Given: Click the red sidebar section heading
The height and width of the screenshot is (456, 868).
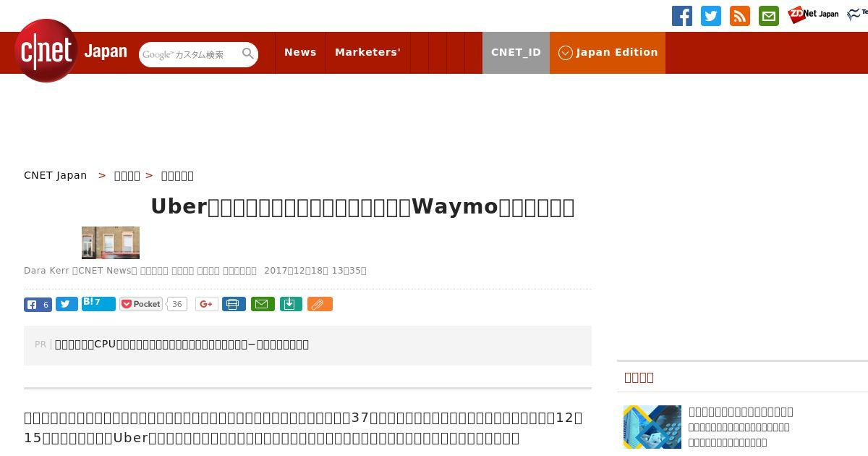Looking at the screenshot, I should (639, 377).
